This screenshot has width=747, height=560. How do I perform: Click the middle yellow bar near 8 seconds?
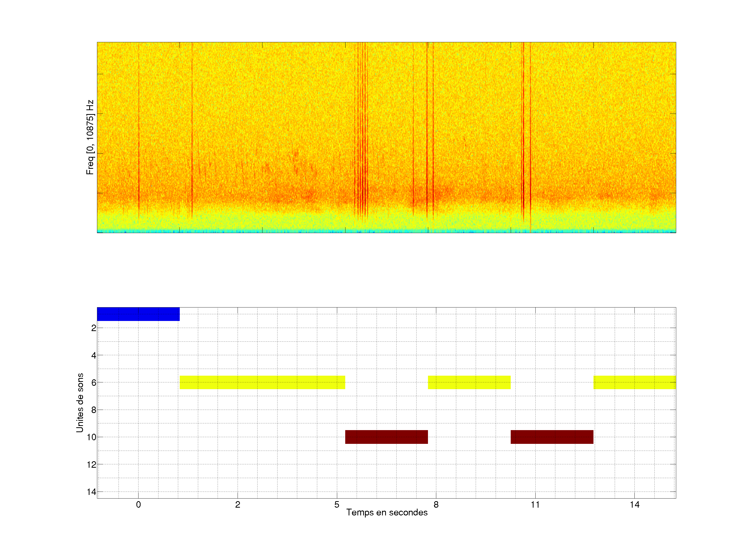469,382
